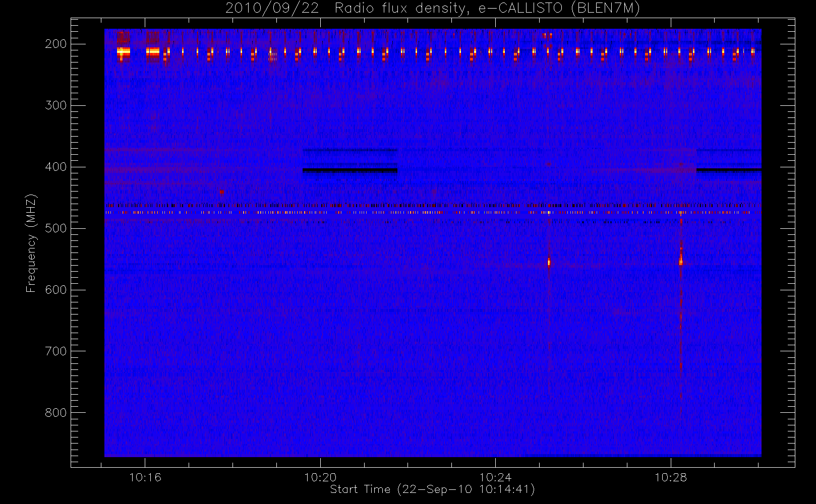
Task: Click the 700 frequency tick label
Action: [x=55, y=351]
